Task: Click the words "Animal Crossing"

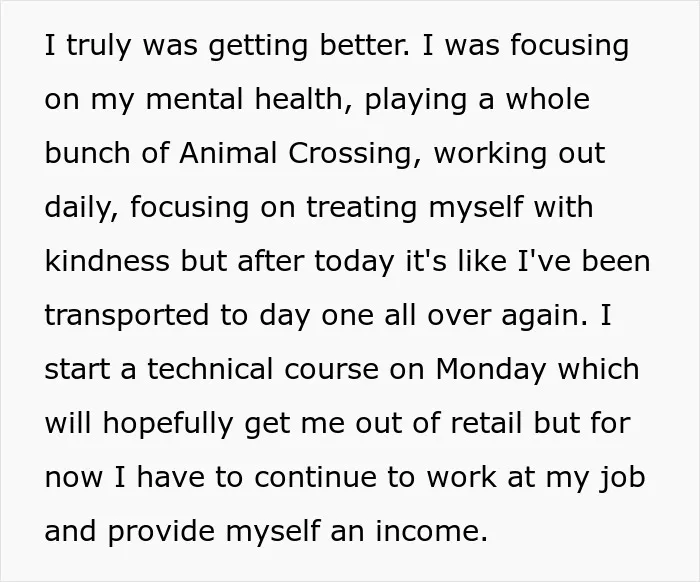Action: tap(296, 154)
